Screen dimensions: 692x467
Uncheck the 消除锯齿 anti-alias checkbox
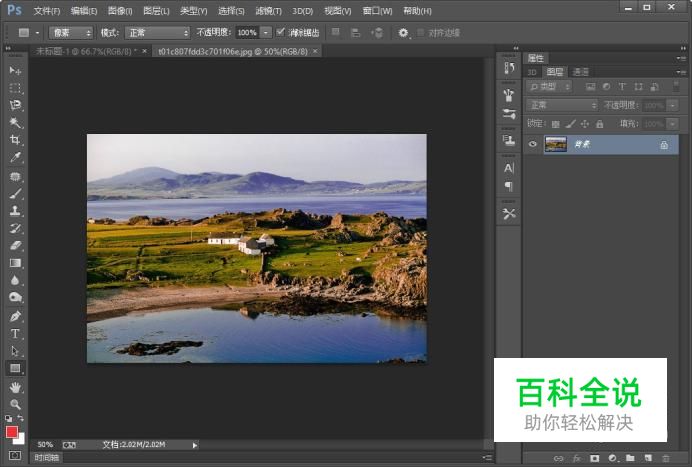pyautogui.click(x=281, y=32)
